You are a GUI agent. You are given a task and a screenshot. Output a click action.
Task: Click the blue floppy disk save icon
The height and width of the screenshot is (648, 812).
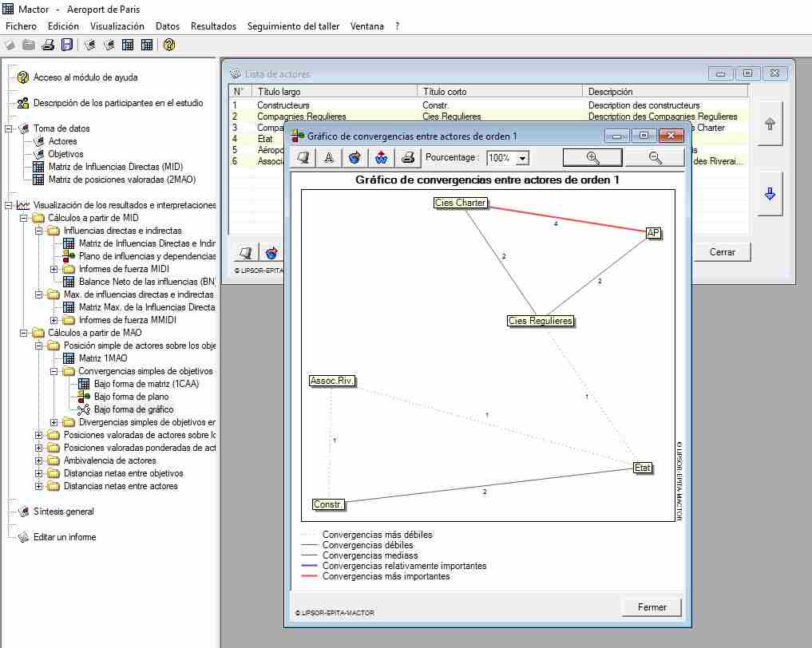[67, 45]
